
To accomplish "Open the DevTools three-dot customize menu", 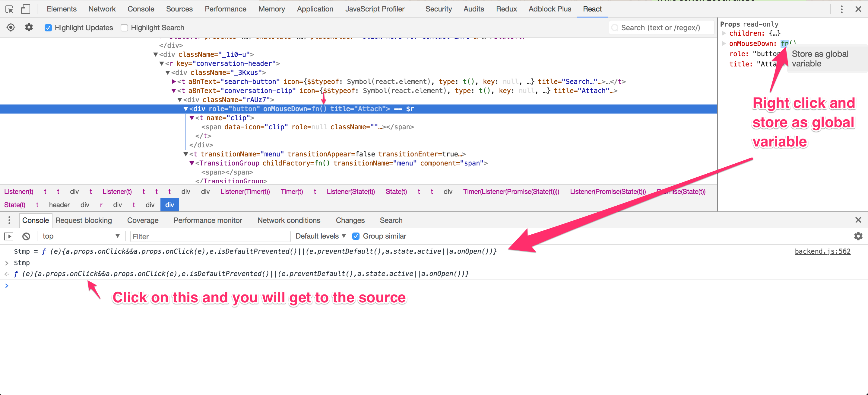I will (x=841, y=9).
